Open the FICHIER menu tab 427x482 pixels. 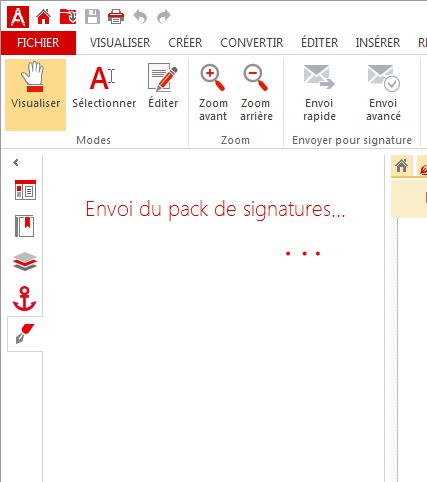pos(38,43)
